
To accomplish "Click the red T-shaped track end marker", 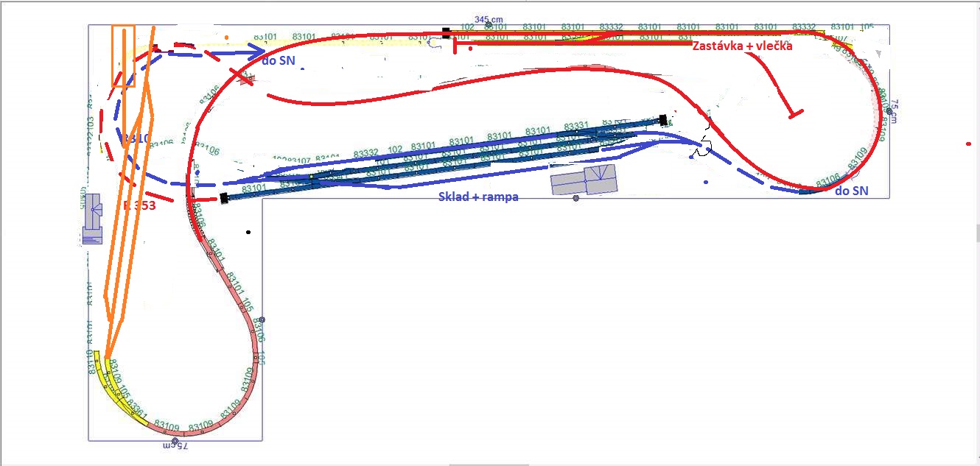I will point(794,113).
